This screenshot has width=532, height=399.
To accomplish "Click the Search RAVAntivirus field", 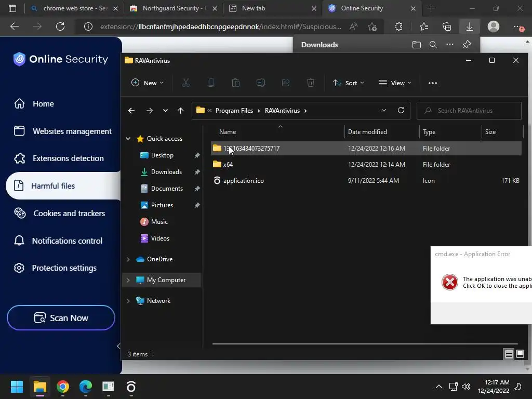I will (x=469, y=111).
